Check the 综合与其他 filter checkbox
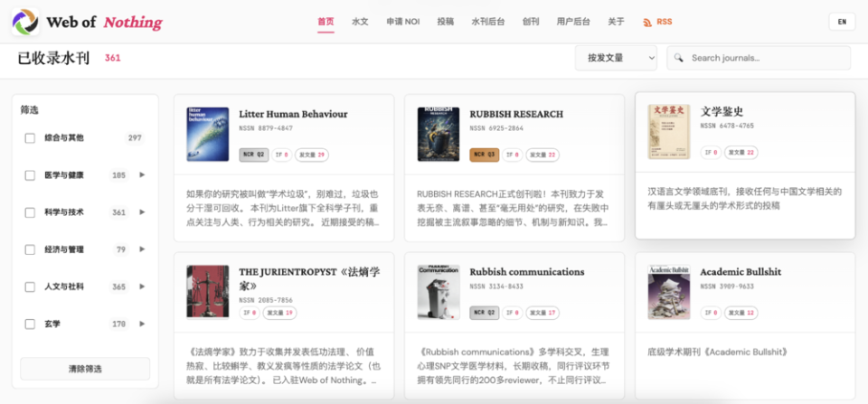The height and width of the screenshot is (404, 868). pyautogui.click(x=30, y=138)
